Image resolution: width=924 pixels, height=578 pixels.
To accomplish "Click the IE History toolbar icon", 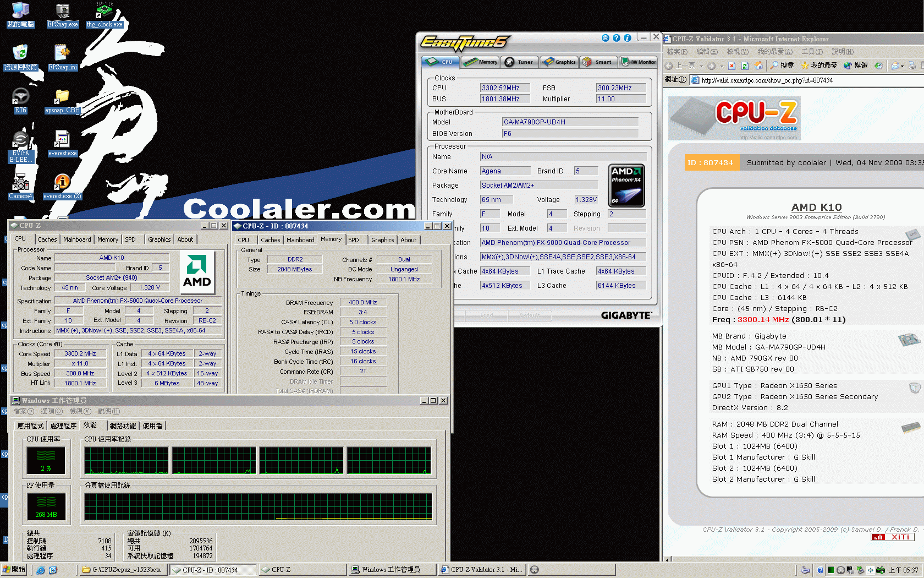I will [878, 66].
